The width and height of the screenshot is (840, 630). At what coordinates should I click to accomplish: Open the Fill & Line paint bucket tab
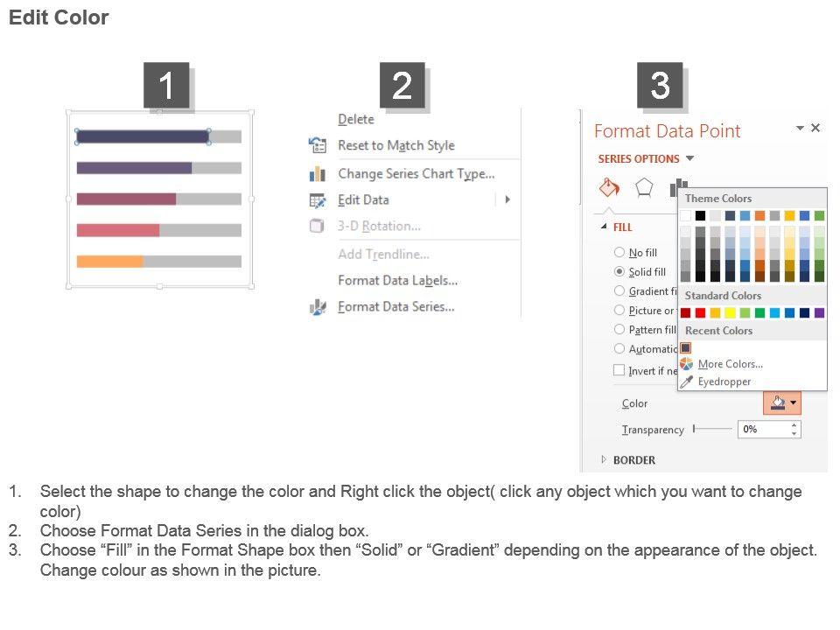609,187
